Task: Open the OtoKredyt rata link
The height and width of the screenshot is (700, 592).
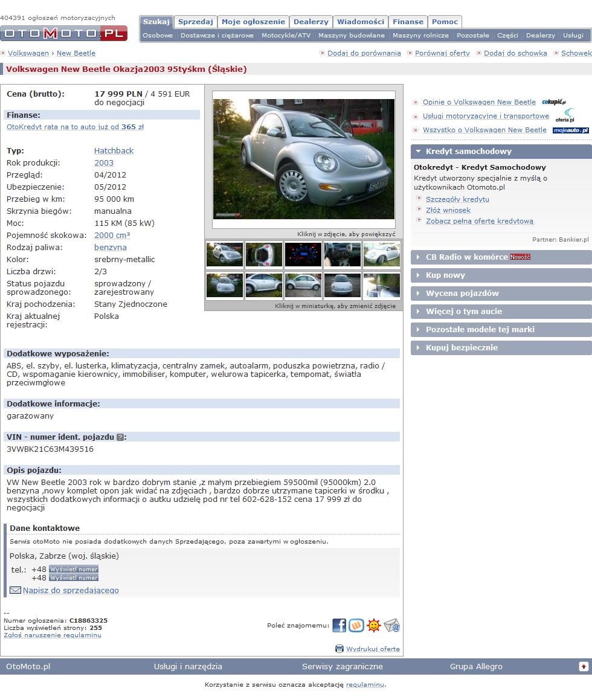Action: tap(75, 127)
